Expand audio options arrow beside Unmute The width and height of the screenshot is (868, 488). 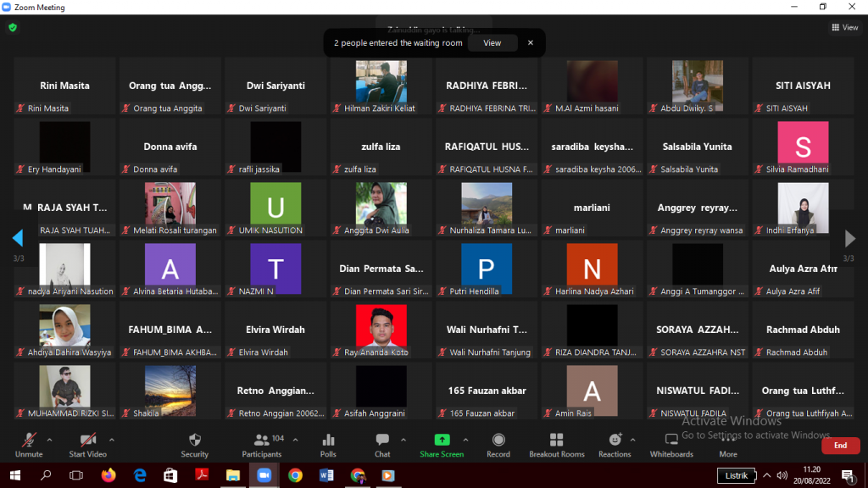tap(49, 440)
